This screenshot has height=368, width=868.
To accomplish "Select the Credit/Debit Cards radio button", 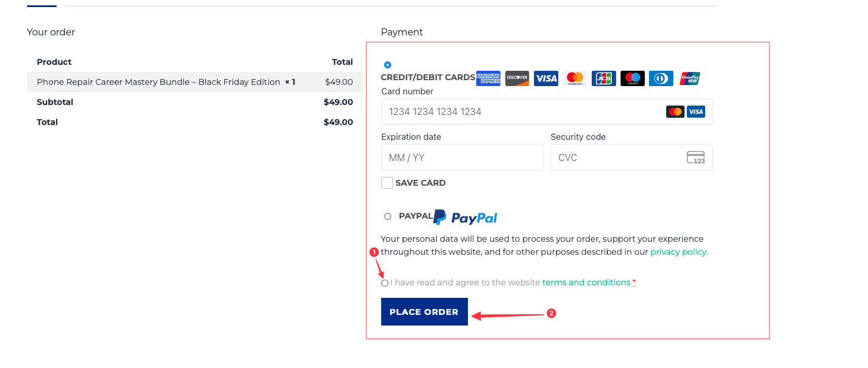I will (388, 65).
